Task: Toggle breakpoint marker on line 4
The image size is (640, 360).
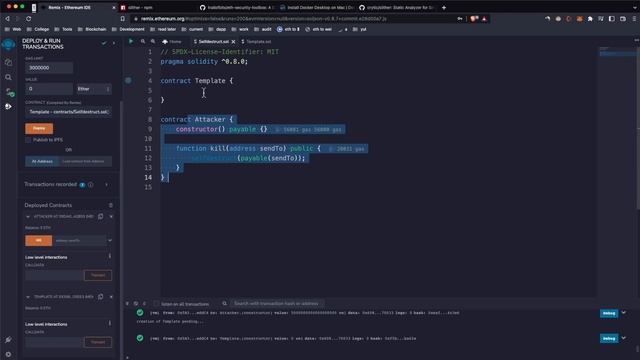Action: tap(128, 80)
